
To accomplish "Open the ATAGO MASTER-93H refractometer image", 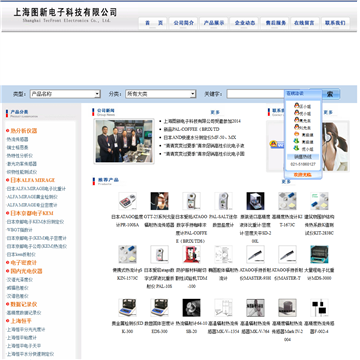I will 255,254.
